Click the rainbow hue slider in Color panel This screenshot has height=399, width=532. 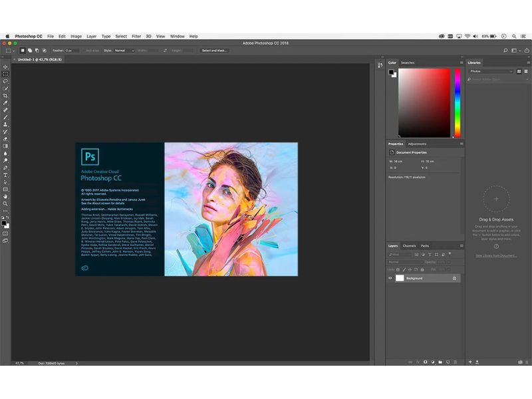(458, 102)
